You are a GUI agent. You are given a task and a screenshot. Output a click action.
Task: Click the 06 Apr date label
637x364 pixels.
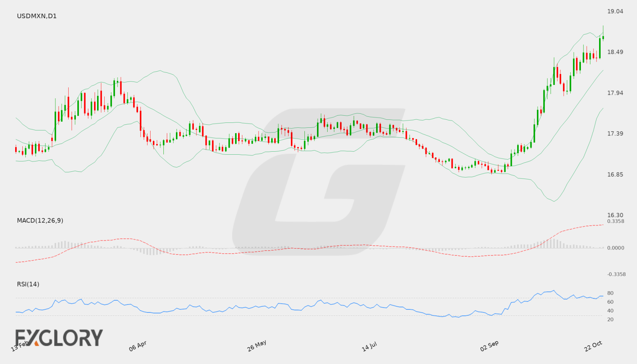pyautogui.click(x=138, y=346)
